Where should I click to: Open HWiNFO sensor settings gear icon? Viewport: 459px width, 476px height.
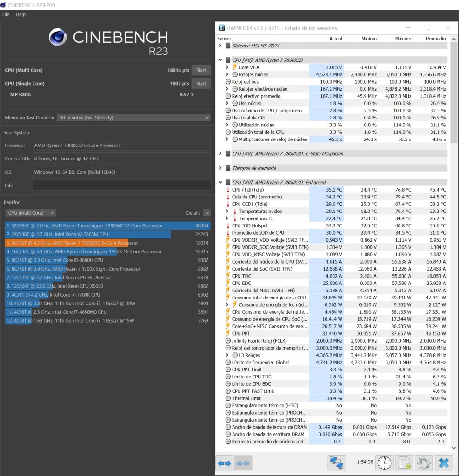coord(424,463)
